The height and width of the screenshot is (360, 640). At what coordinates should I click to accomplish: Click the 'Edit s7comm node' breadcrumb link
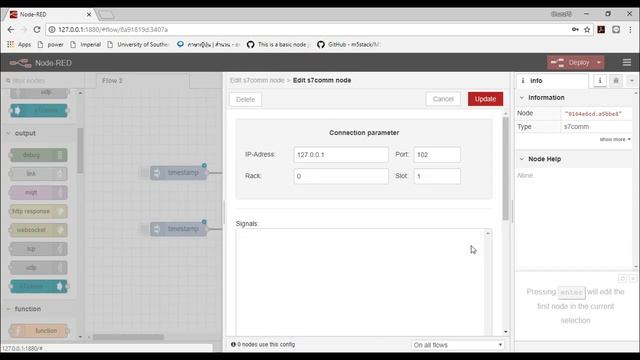coord(257,80)
